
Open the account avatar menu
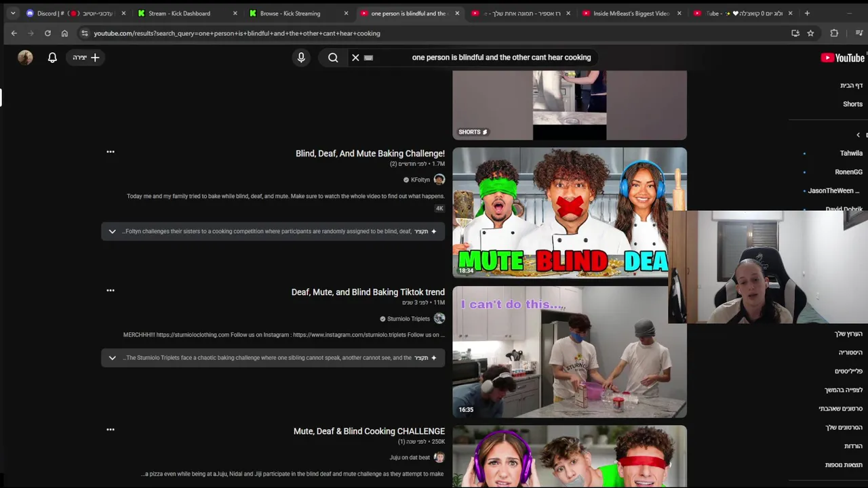pos(25,58)
